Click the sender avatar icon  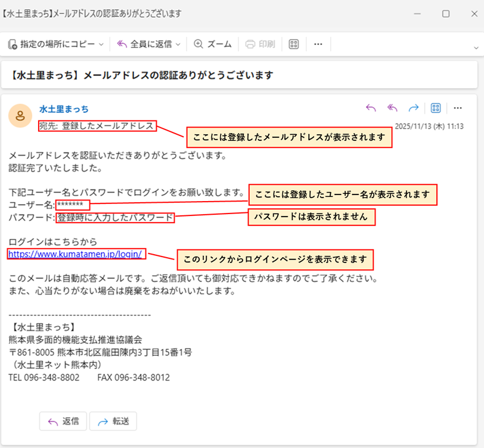[x=20, y=116]
